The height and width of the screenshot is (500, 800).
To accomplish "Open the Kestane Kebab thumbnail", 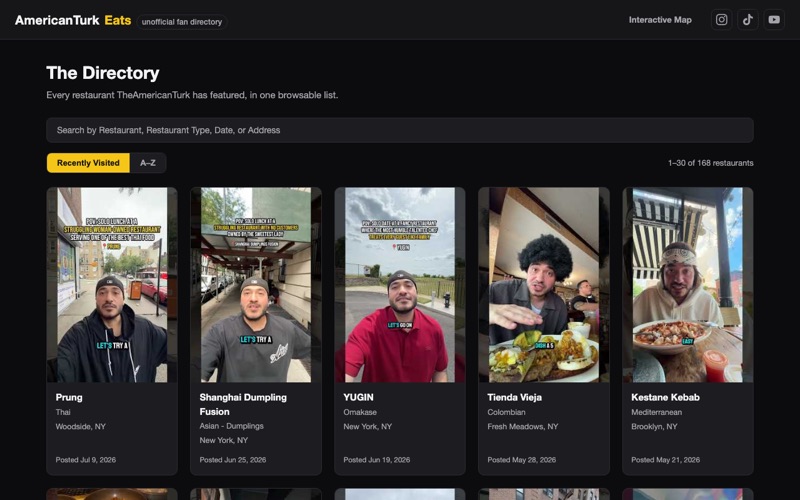I will pos(687,285).
